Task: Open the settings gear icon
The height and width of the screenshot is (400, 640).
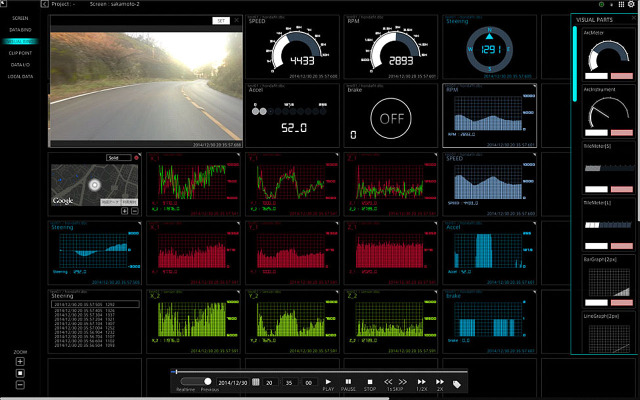Action: point(631,4)
